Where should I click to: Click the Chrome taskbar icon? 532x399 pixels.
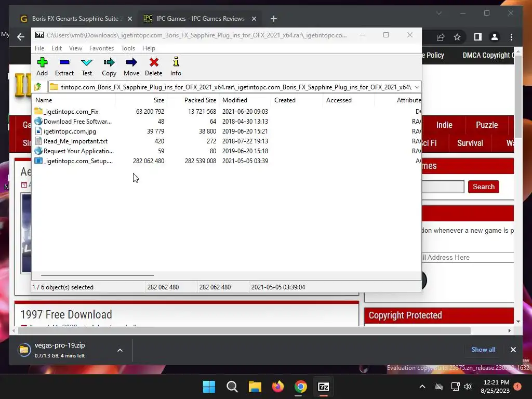[301, 387]
